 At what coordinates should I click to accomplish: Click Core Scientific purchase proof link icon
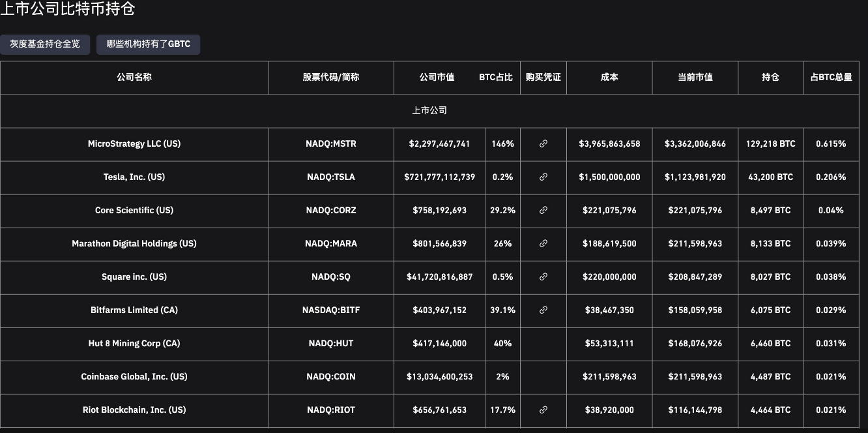543,211
